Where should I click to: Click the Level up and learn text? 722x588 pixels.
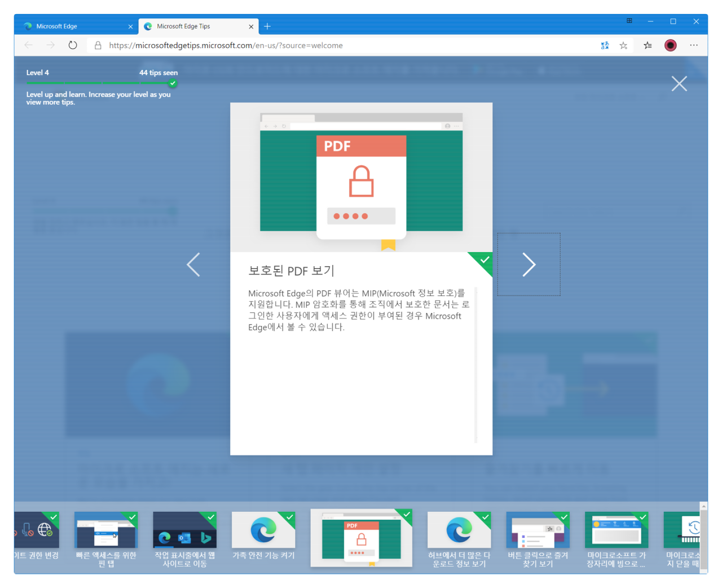98,98
